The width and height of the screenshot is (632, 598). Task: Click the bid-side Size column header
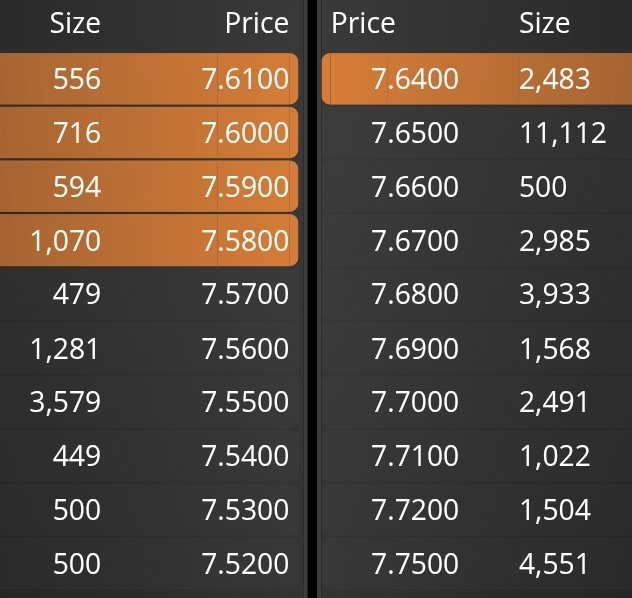75,23
